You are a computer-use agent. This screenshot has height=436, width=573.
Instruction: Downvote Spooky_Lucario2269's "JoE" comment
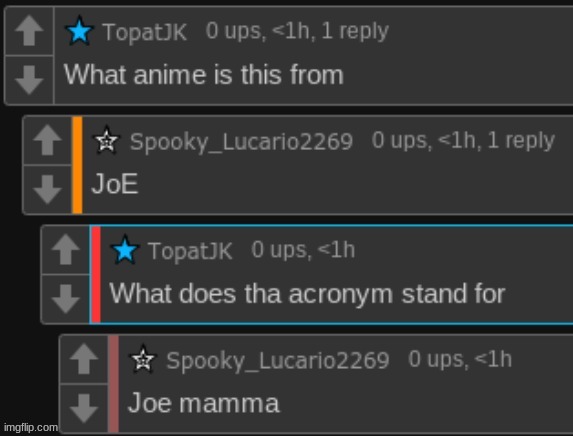[48, 189]
